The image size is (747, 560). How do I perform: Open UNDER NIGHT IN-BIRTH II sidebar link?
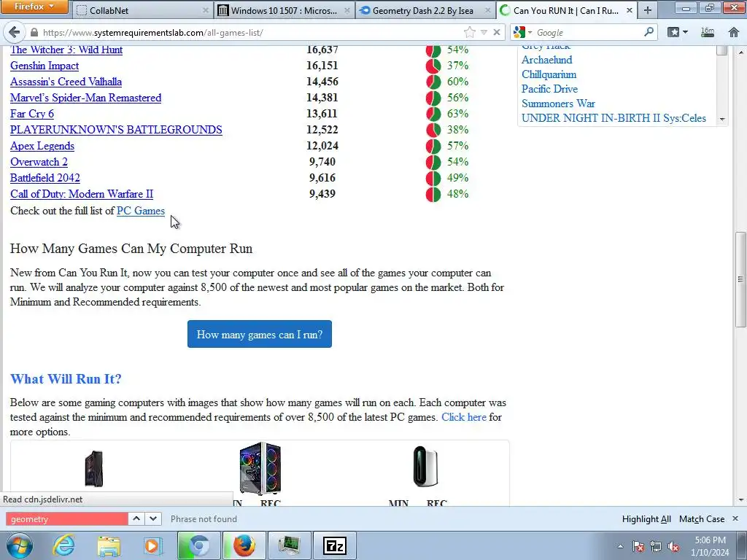tap(614, 118)
